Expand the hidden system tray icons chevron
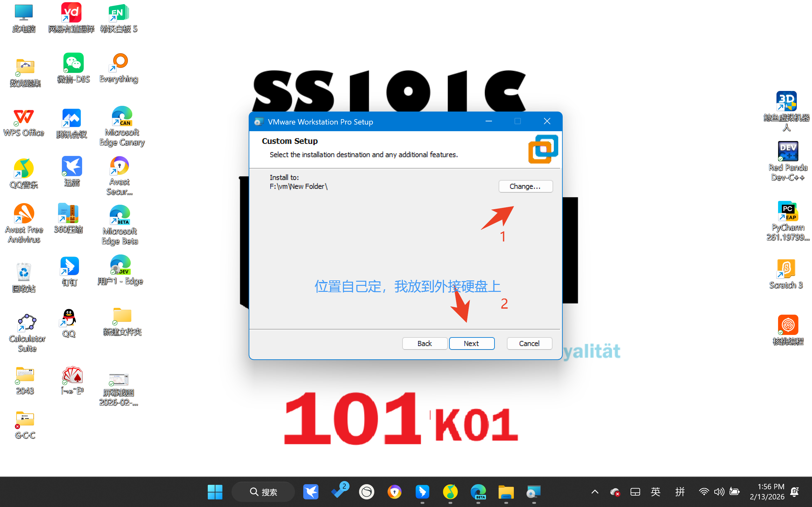 pos(595,492)
